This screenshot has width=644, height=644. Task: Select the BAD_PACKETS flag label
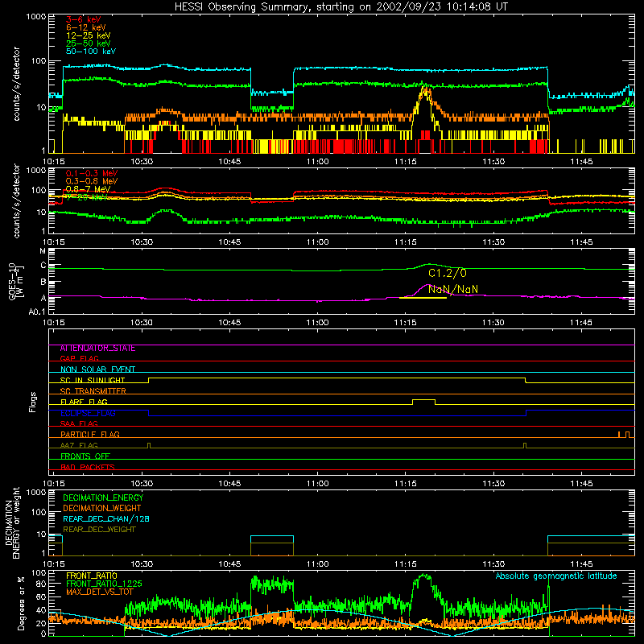click(x=88, y=467)
